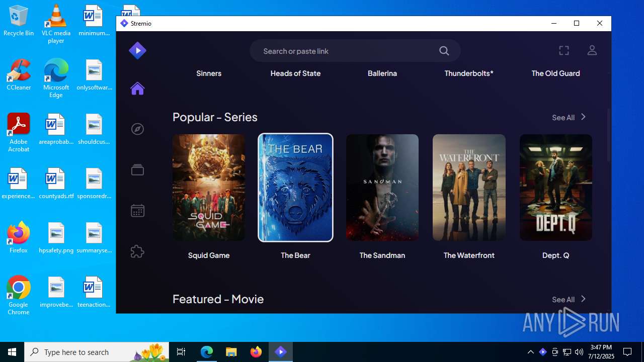Click the Stremio taskbar button
The image size is (644, 362).
[281, 352]
